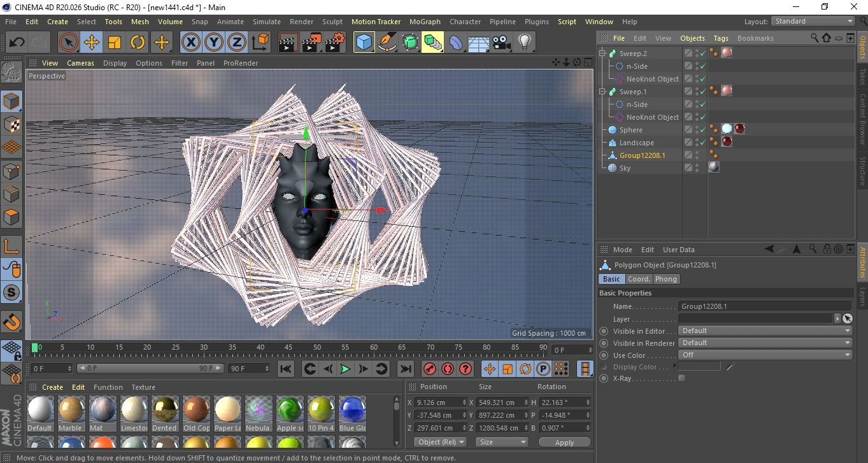The width and height of the screenshot is (868, 463).
Task: Add a Cube primitive object
Action: pos(364,43)
